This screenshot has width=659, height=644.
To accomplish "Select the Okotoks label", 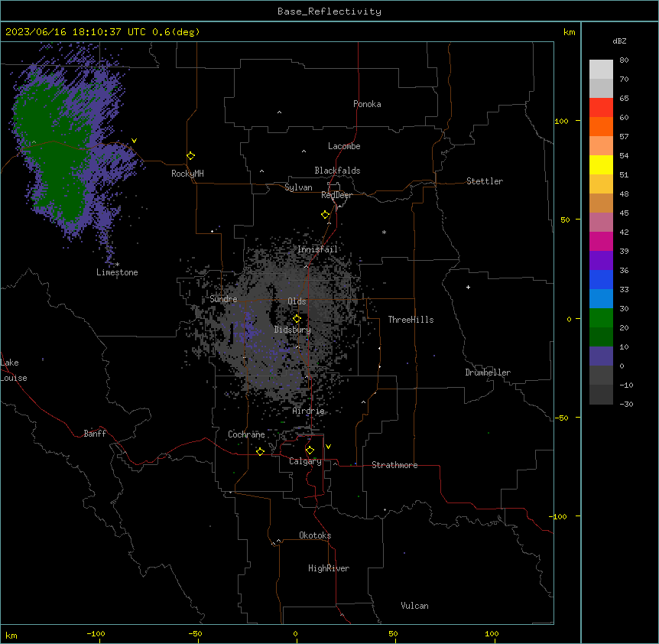I will [x=315, y=535].
